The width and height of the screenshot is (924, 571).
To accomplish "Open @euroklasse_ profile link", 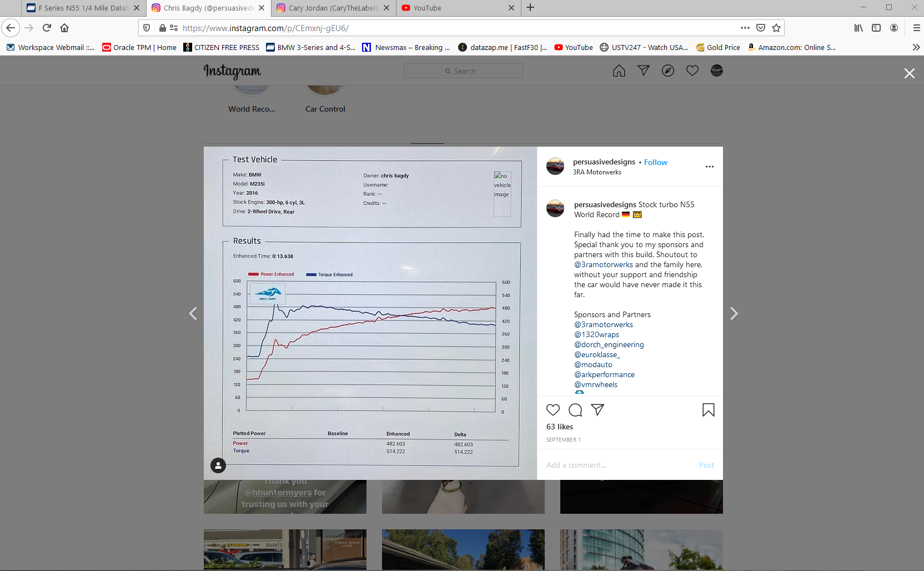I will click(597, 354).
